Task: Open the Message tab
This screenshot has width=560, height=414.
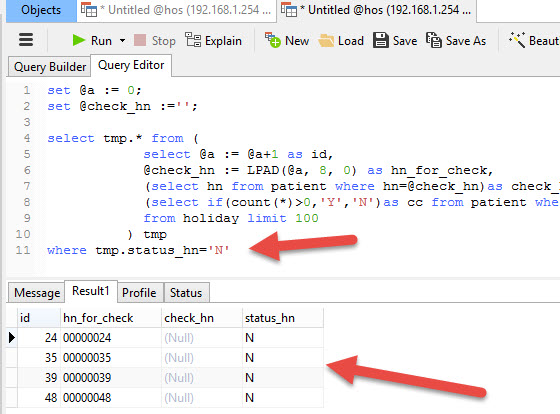Action: click(37, 293)
